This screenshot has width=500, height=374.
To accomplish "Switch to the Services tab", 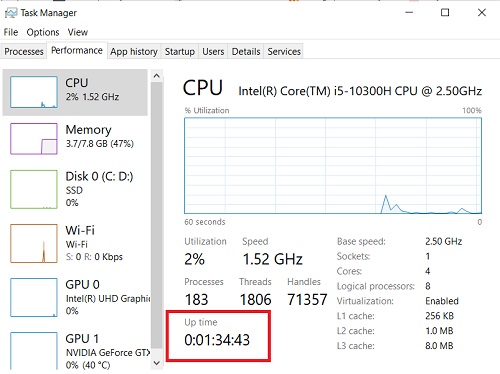I will coord(284,52).
